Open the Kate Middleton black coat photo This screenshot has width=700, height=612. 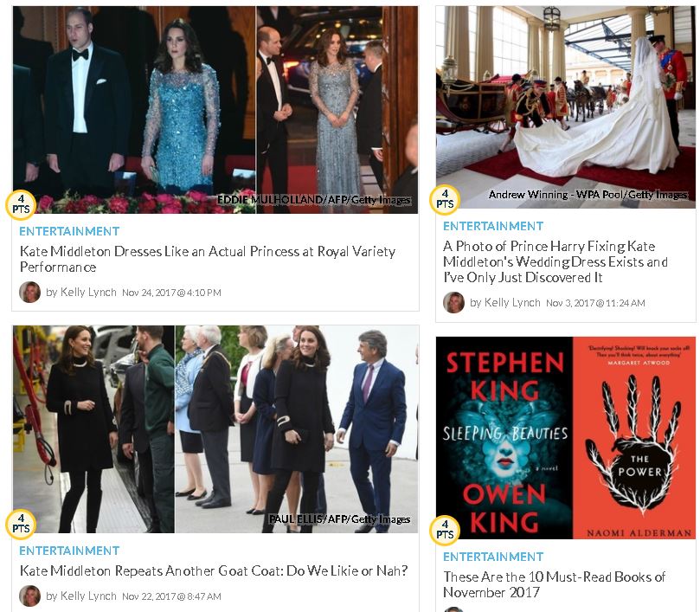(215, 428)
